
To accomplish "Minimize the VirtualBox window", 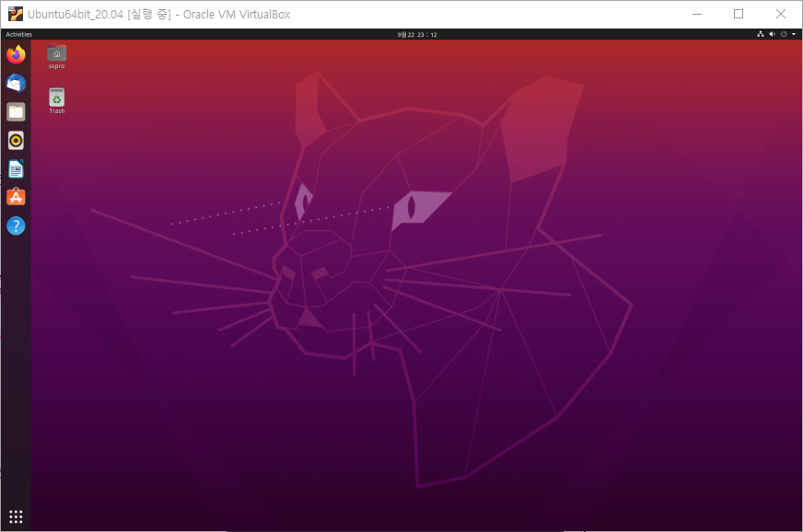I will click(x=697, y=14).
